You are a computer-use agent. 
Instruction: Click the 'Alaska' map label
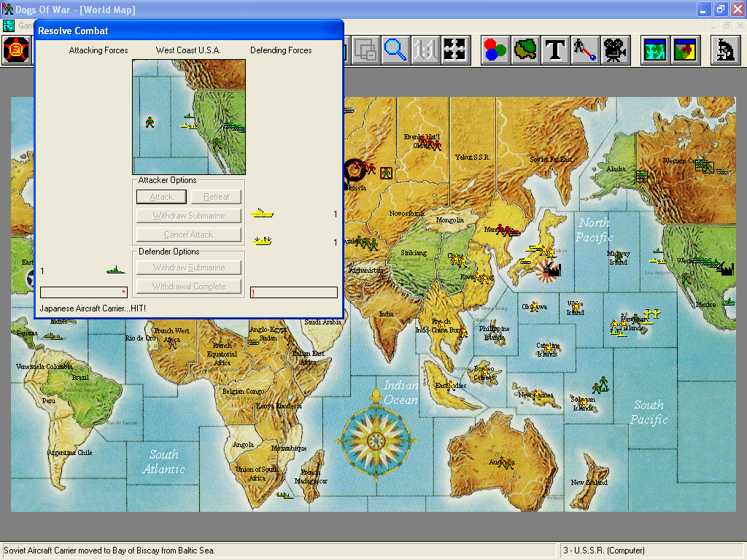tap(616, 168)
